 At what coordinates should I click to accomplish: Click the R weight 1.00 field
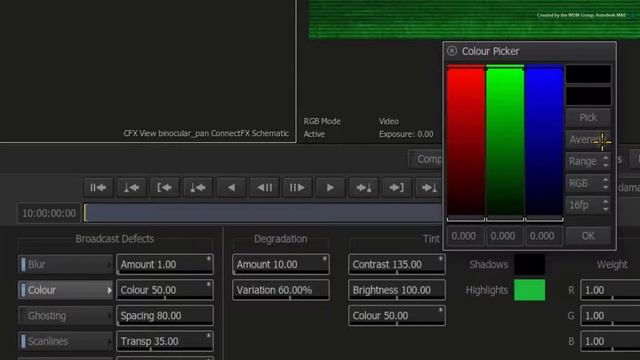point(610,290)
